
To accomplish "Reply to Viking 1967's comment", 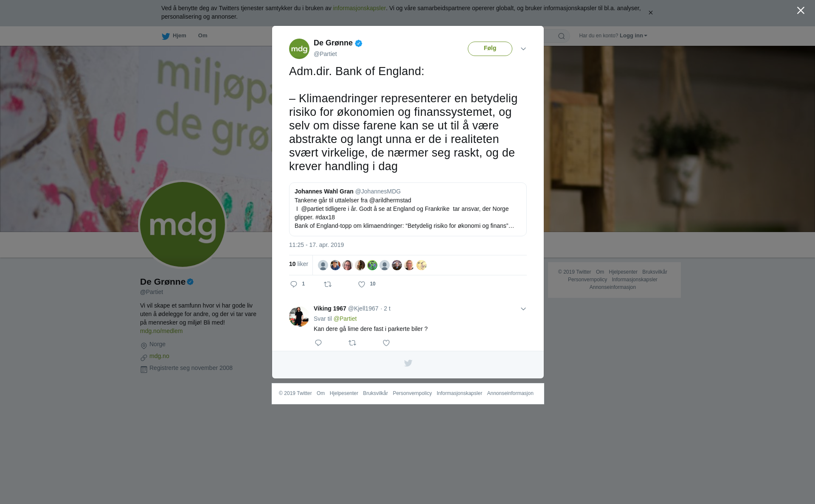I will coord(318,343).
